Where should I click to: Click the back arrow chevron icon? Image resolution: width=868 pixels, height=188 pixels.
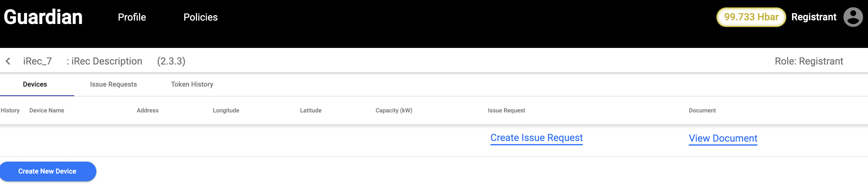pyautogui.click(x=8, y=61)
